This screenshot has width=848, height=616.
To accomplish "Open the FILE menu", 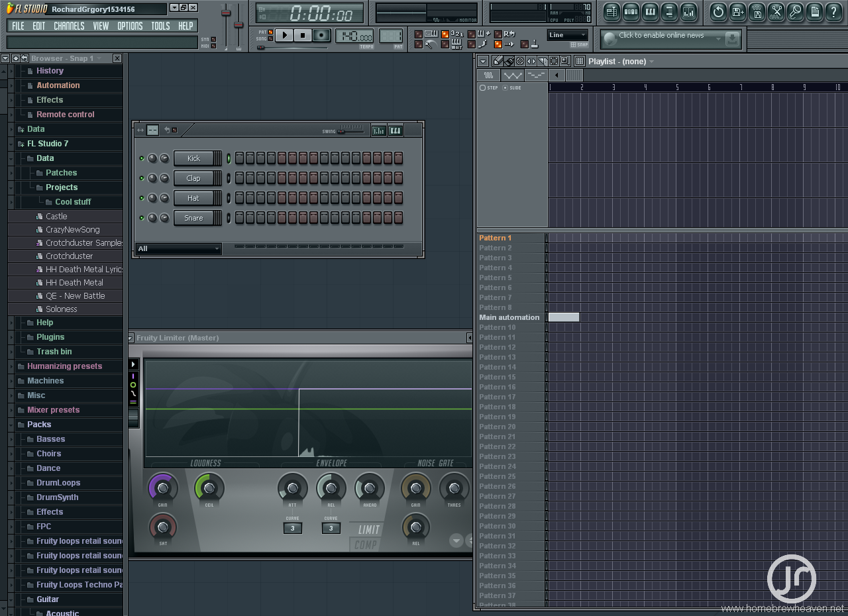I will point(18,26).
